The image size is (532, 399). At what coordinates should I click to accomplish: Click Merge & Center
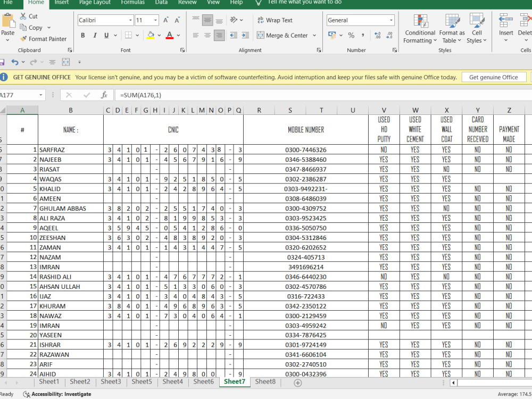tap(282, 35)
